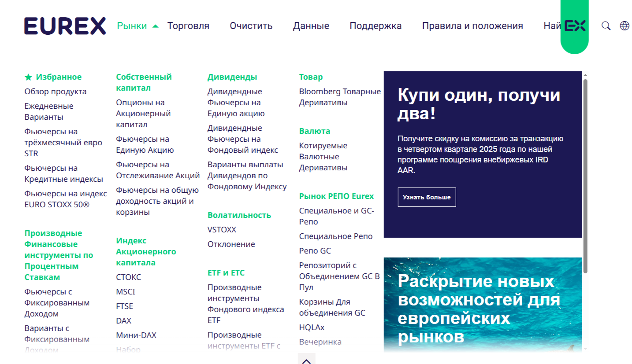Viewport: 632px width, 364px height.
Task: Open Дивидендные Фьючерсы на Фондовый индекс
Action: (x=243, y=139)
